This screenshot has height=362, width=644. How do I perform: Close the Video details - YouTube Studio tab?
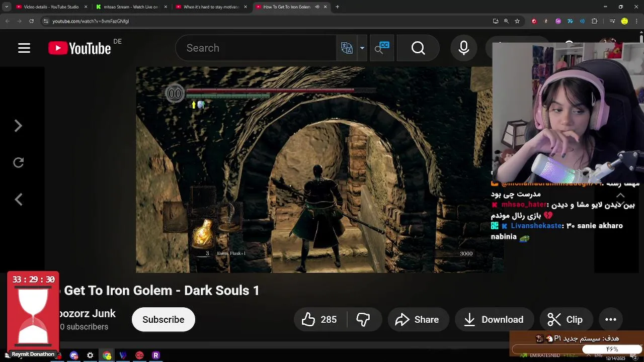86,7
